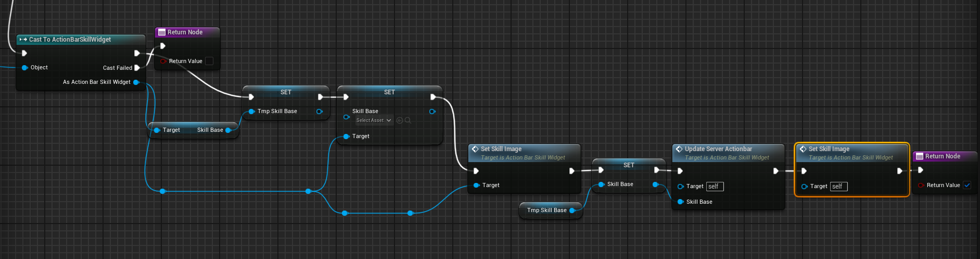Click Target pin on first Set Skill Image
Image resolution: width=980 pixels, height=259 pixels.
coord(476,186)
